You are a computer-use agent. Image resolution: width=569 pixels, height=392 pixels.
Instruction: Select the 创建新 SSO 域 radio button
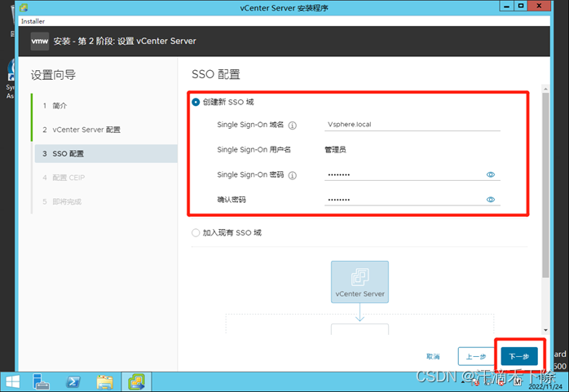[196, 102]
